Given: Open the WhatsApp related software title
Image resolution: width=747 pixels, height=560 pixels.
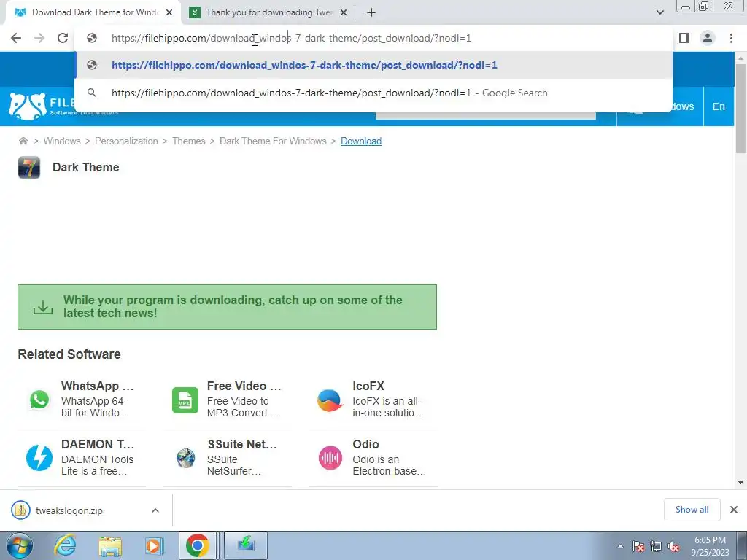Looking at the screenshot, I should tap(97, 386).
